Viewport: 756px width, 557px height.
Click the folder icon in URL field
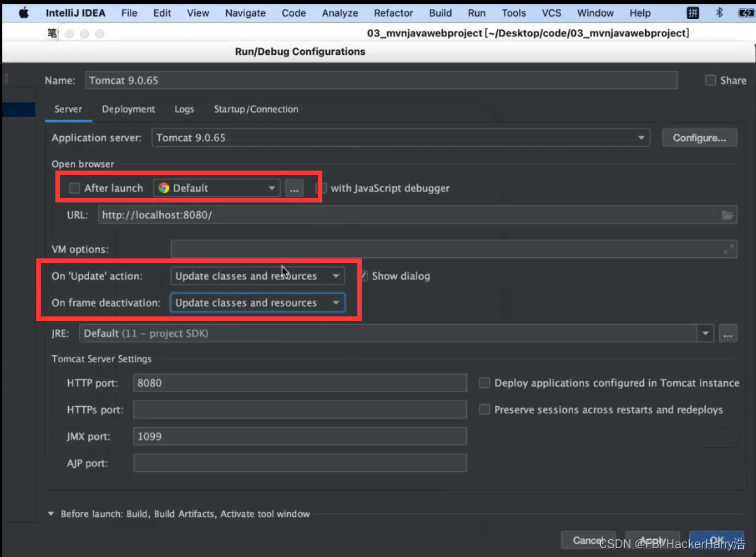727,215
